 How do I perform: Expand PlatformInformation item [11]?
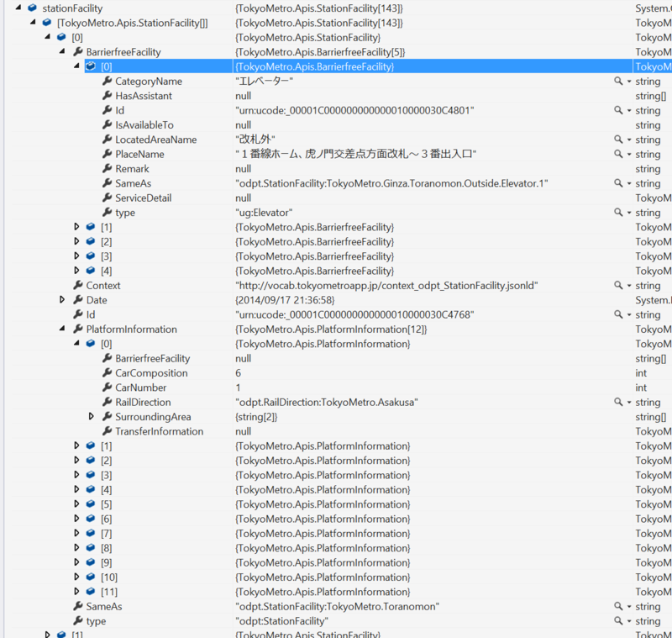(x=76, y=591)
